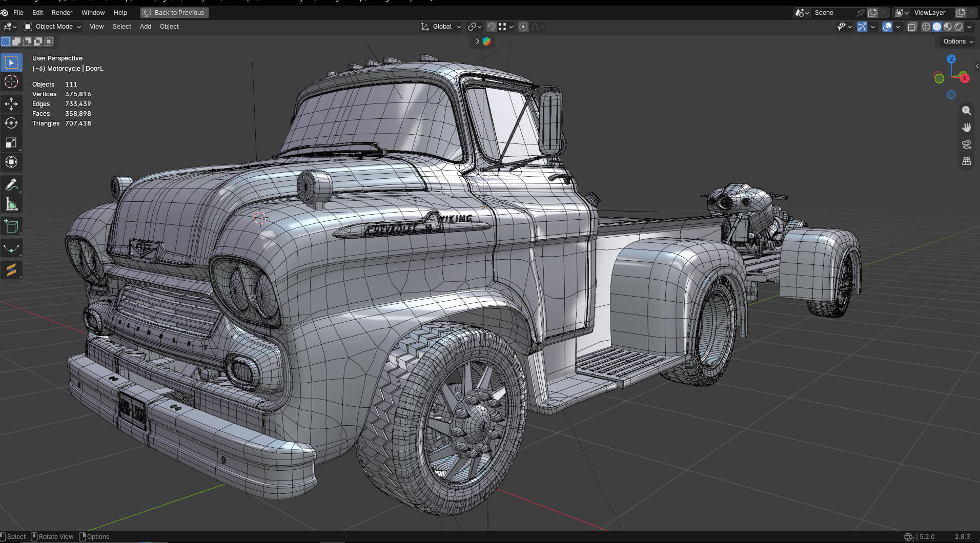
Task: Click the pin icon in Scene field
Action: tap(861, 12)
